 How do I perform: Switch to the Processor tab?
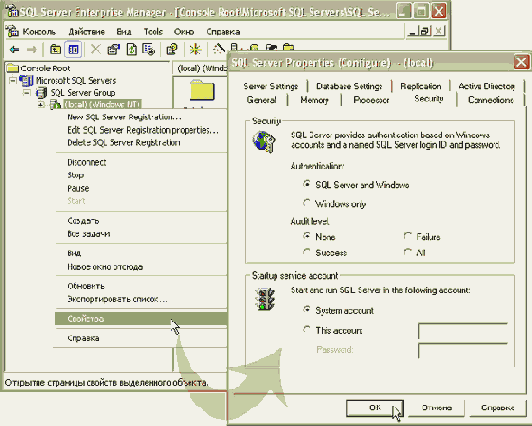tap(371, 100)
